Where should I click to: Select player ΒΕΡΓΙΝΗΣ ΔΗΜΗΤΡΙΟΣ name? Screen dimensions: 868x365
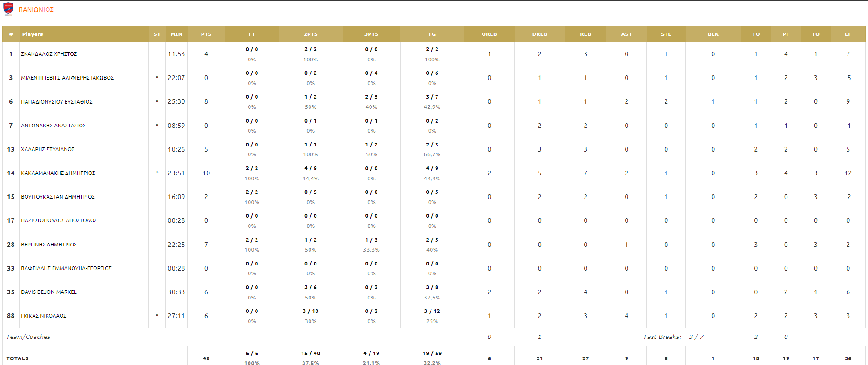[x=49, y=245]
